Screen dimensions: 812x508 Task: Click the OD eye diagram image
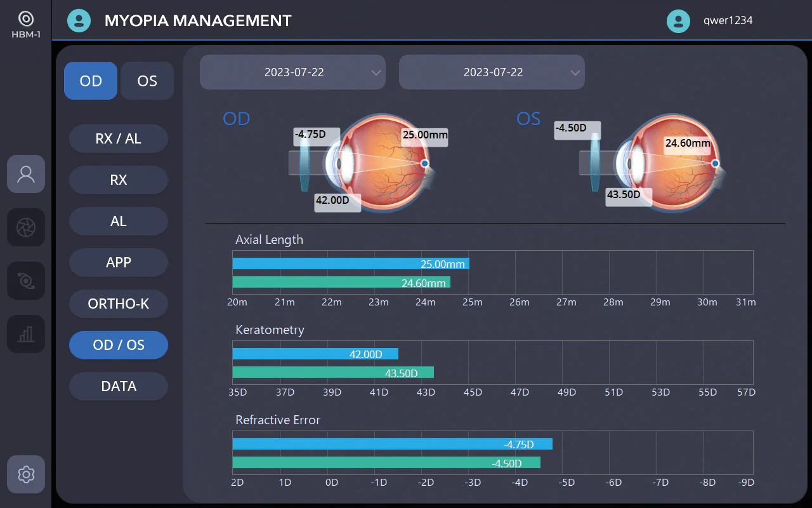point(368,163)
